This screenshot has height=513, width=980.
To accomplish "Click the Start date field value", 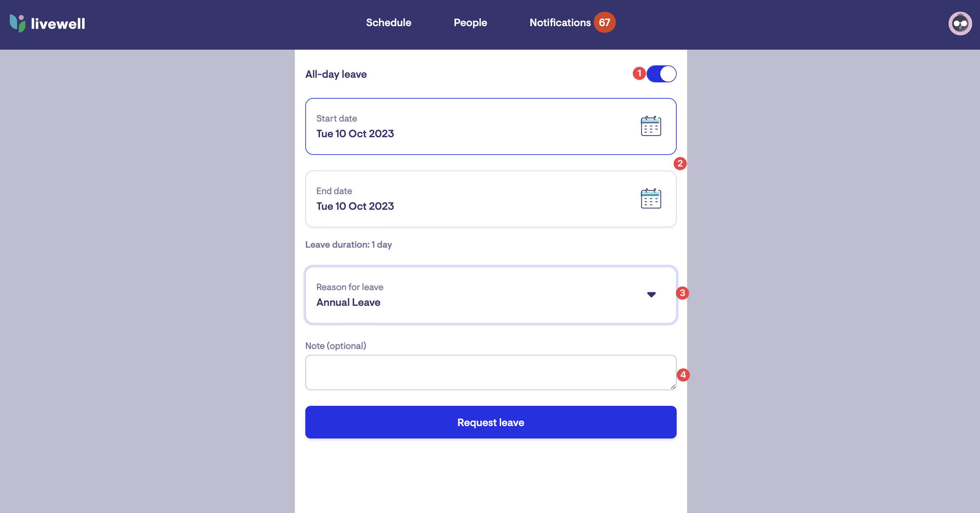I will tap(355, 134).
